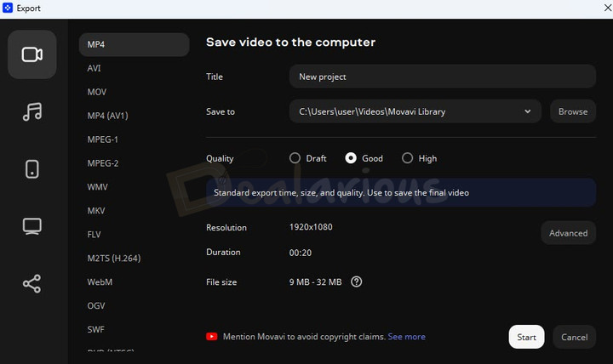The image size is (613, 364).
Task: Select the video camera export icon
Action: click(x=32, y=54)
